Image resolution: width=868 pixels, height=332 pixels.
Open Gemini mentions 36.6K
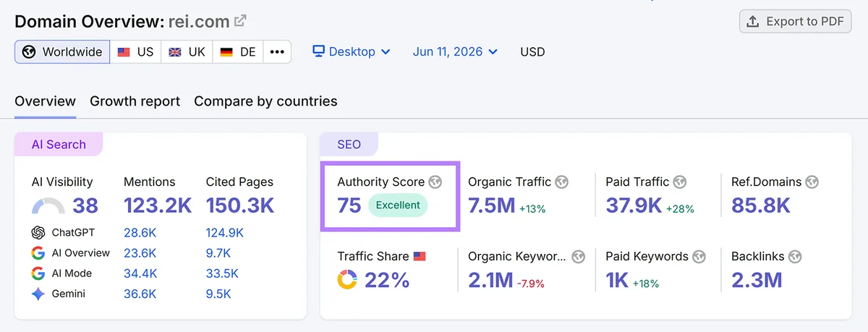tap(140, 294)
